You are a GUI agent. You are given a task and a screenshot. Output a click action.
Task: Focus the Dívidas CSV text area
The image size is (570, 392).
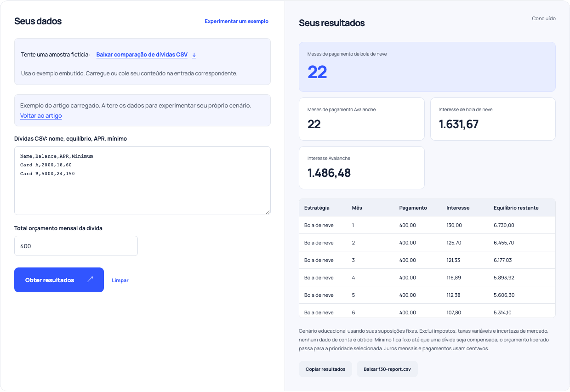pos(142,181)
